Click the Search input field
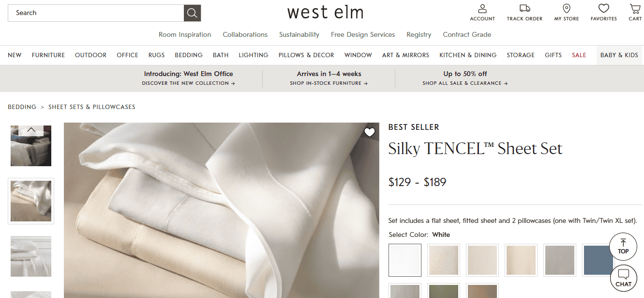This screenshot has height=298, width=644. point(96,13)
